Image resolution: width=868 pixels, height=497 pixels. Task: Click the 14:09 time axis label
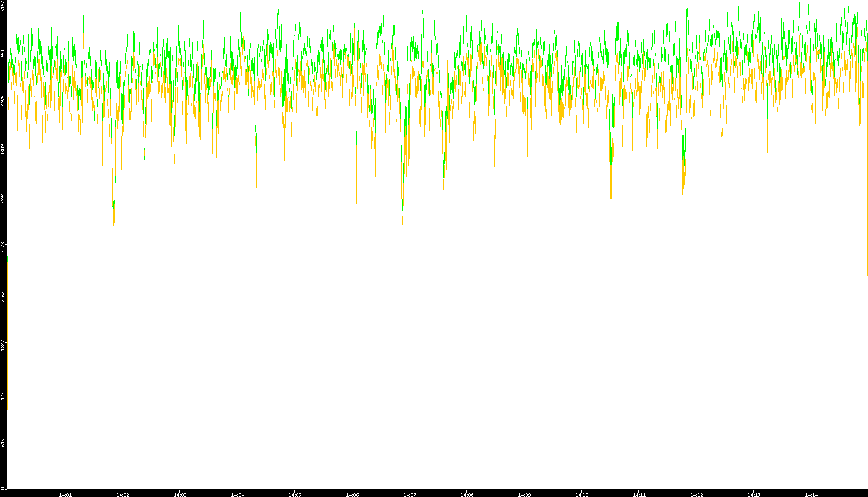524,494
